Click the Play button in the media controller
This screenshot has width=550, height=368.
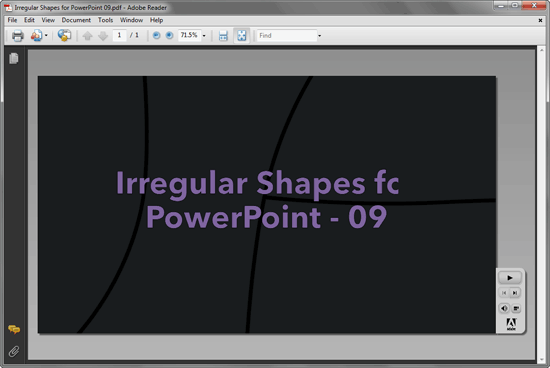[510, 278]
